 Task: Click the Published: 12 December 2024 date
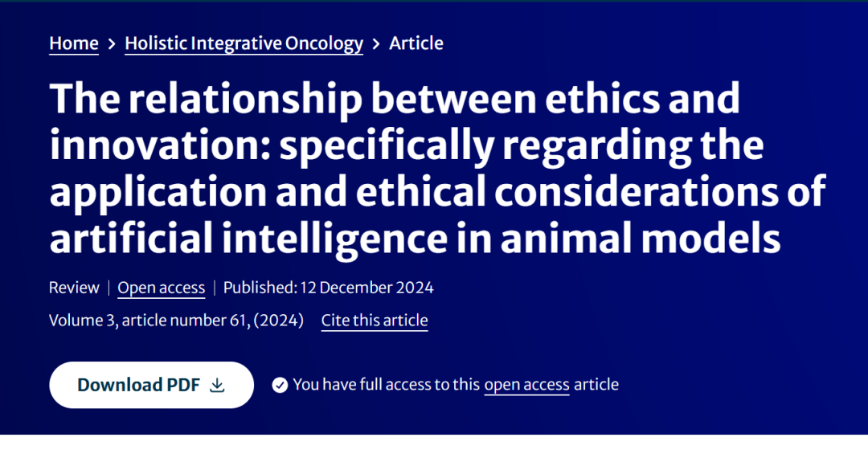click(x=328, y=288)
